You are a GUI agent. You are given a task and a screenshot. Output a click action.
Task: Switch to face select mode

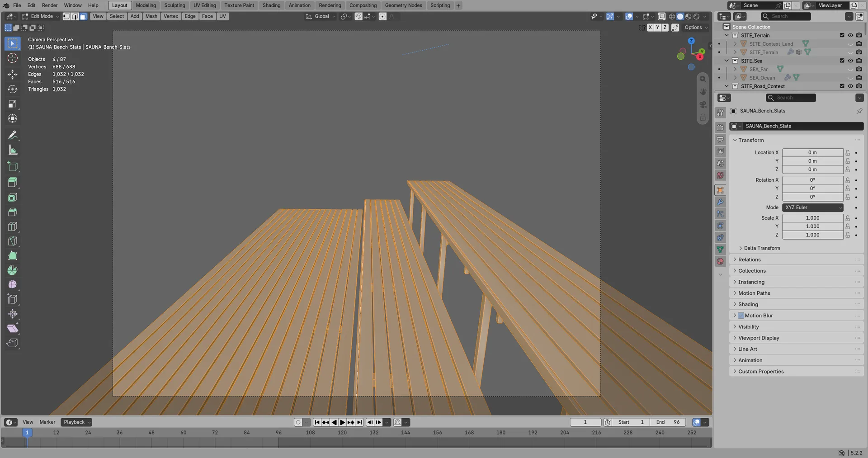83,16
